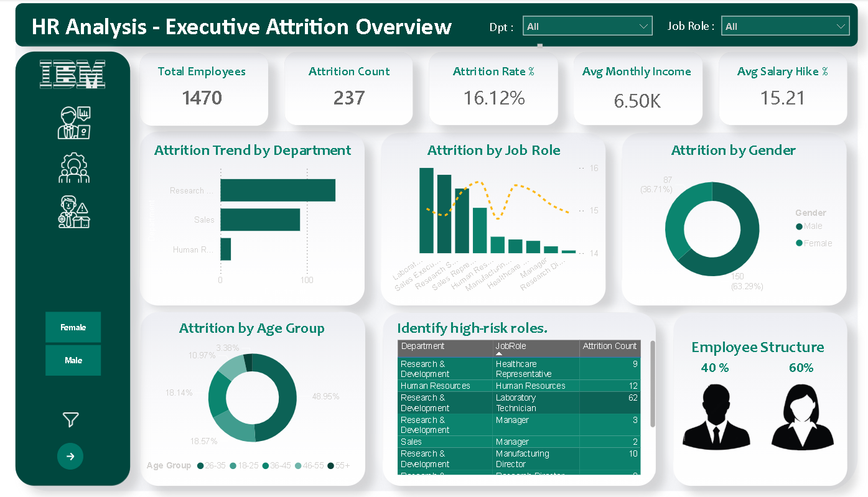Select the Male legend marker in Gender chart
The height and width of the screenshot is (497, 868).
799,226
